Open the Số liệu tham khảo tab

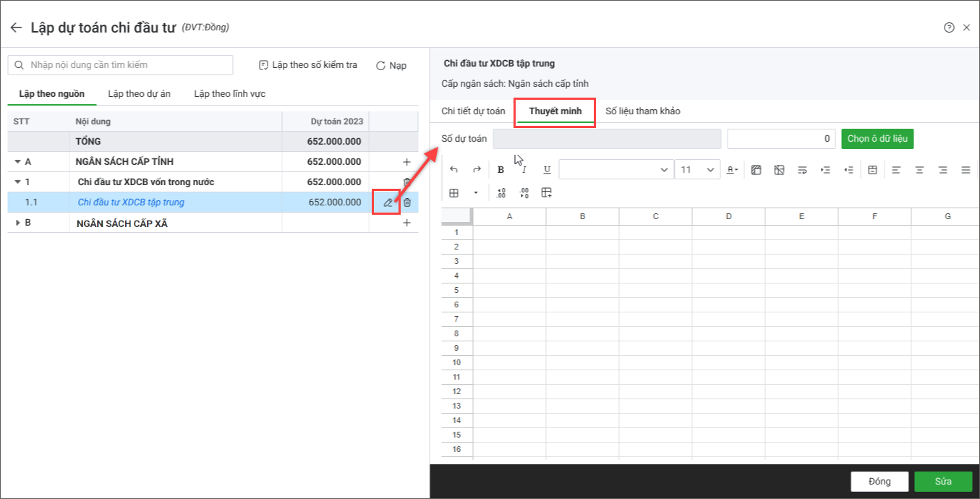642,111
